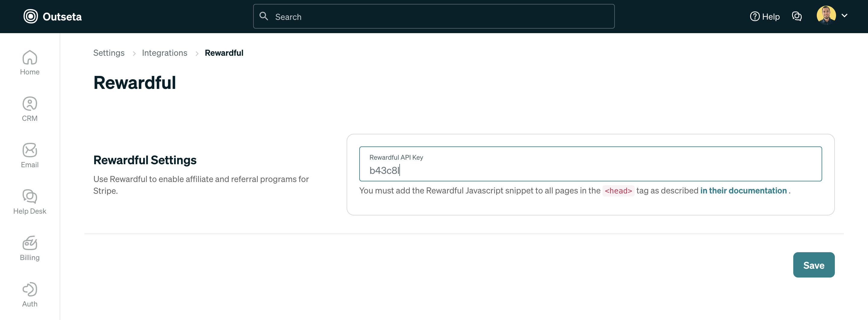Screen dimensions: 868x320
Task: Save the Rewardful settings
Action: tap(813, 265)
